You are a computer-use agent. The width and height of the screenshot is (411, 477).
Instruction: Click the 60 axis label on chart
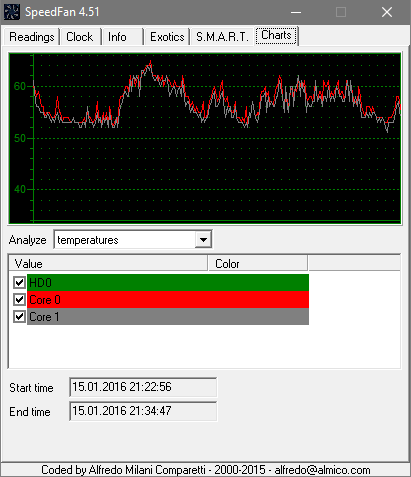click(20, 86)
